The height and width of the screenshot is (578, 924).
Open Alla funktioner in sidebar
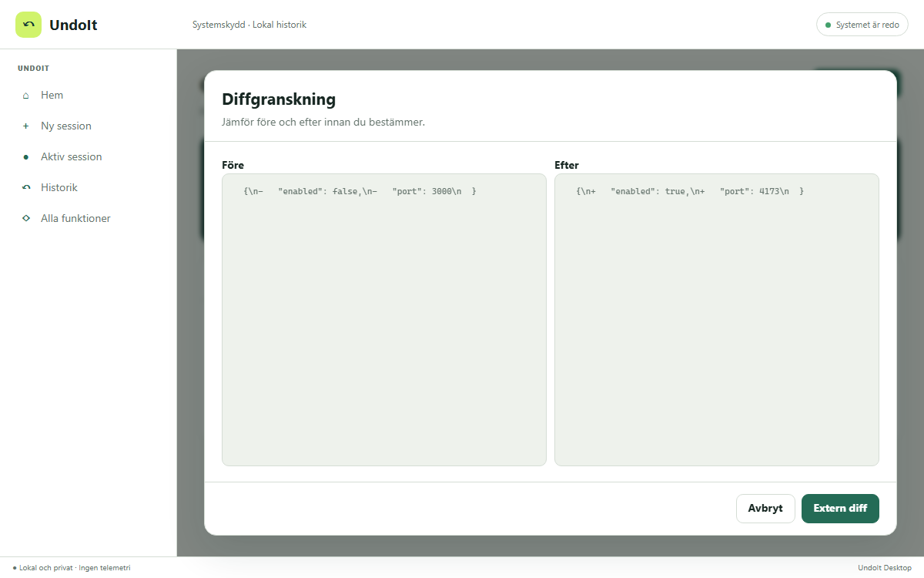(x=88, y=219)
